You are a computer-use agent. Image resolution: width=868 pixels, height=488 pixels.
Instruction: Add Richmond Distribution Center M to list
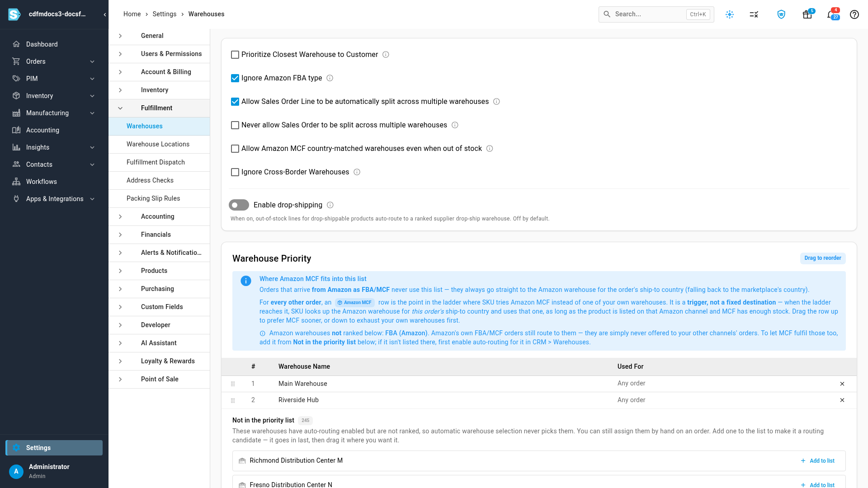[x=817, y=461]
